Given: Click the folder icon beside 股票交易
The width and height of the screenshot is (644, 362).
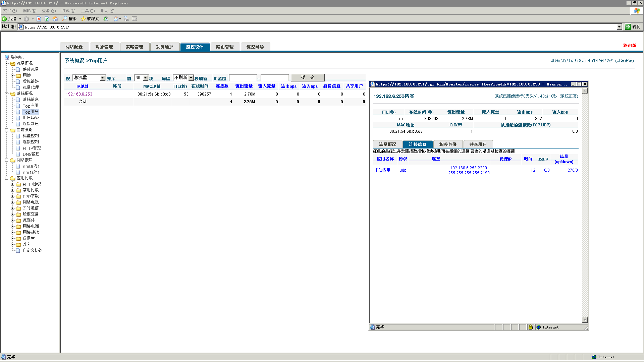Looking at the screenshot, I should click(18, 215).
